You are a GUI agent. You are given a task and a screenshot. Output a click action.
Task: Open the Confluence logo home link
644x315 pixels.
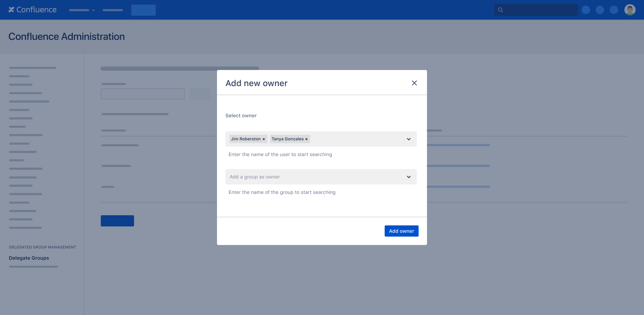tap(33, 10)
